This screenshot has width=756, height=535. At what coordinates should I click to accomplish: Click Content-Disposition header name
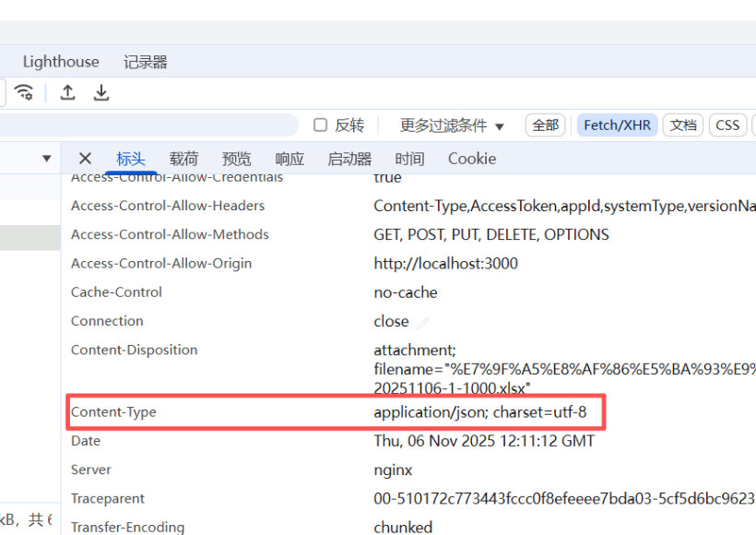pos(134,350)
